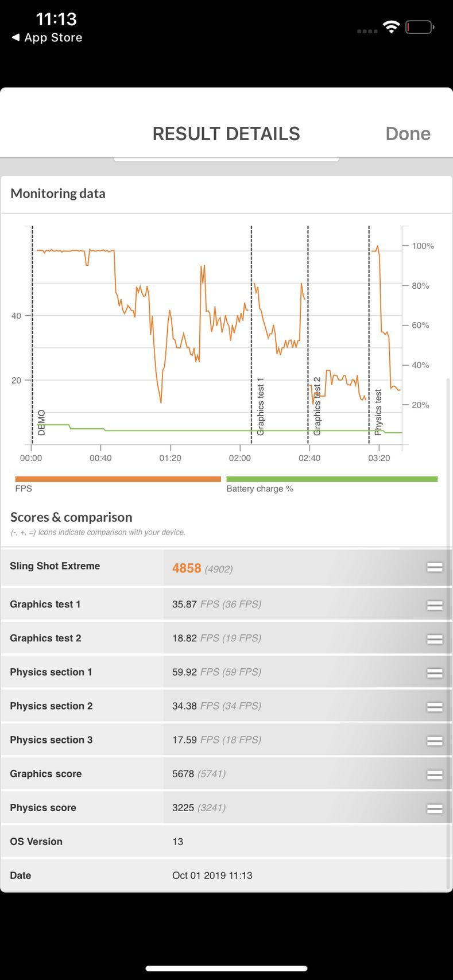The height and width of the screenshot is (980, 453).
Task: Tap comparison icon for Graphics test 2
Action: 435,639
